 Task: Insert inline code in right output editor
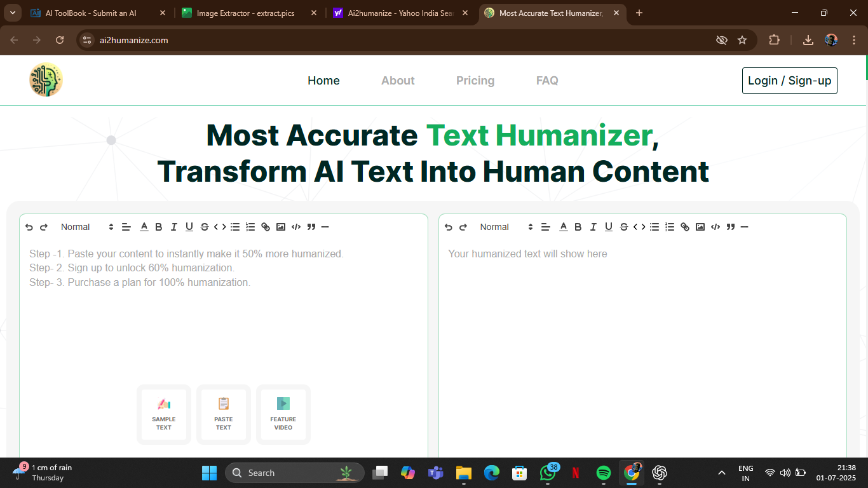(639, 227)
